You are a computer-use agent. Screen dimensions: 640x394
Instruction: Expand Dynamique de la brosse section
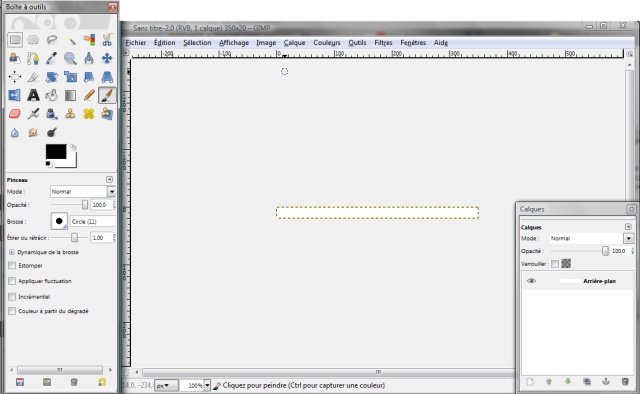(11, 252)
